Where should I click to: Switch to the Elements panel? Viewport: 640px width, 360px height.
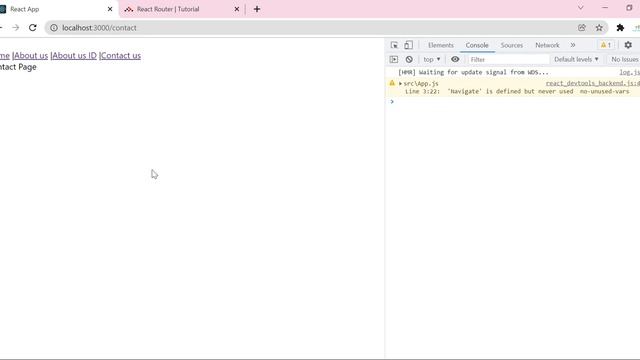pyautogui.click(x=441, y=45)
